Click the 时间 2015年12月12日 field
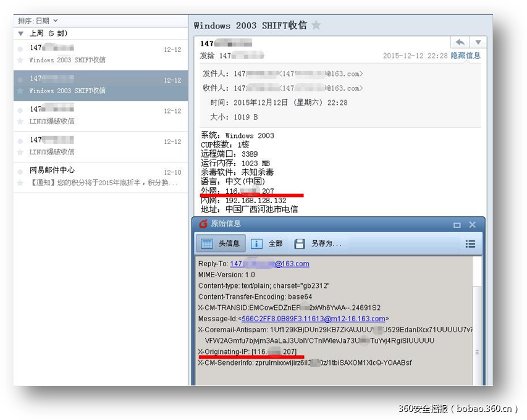The width and height of the screenshot is (527, 420). click(x=279, y=103)
